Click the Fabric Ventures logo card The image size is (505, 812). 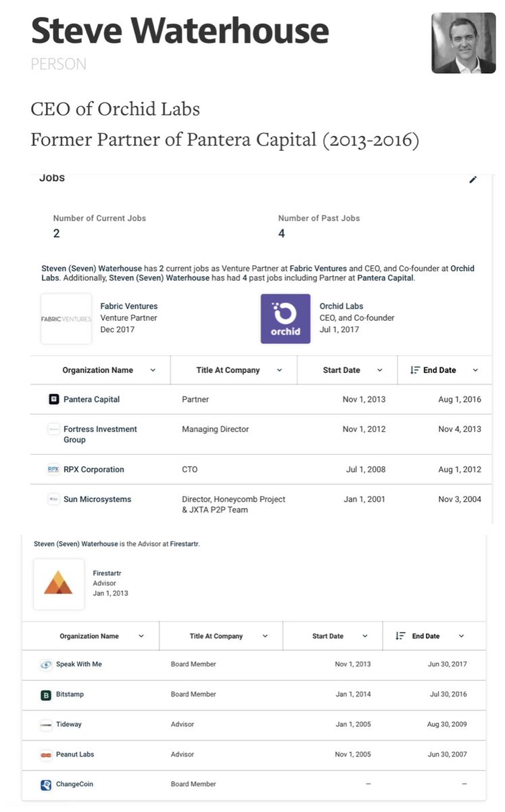[66, 319]
